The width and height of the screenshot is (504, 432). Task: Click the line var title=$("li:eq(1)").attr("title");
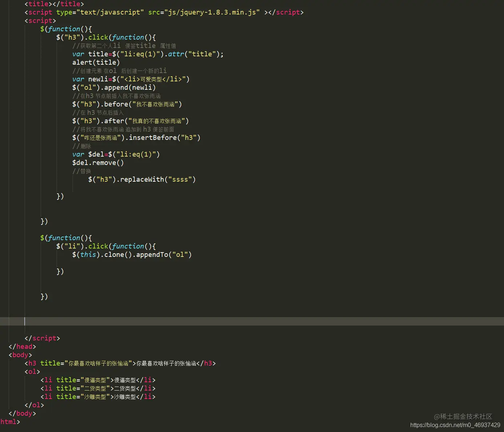(x=148, y=54)
